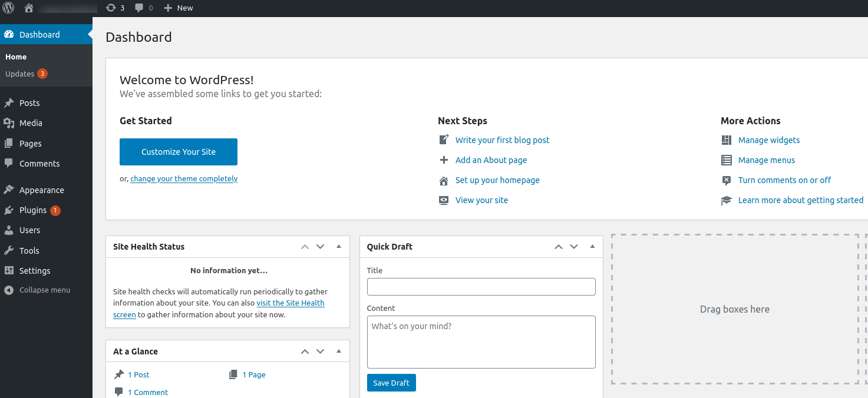Collapse the Site Health Status panel
The height and width of the screenshot is (398, 868).
(339, 247)
